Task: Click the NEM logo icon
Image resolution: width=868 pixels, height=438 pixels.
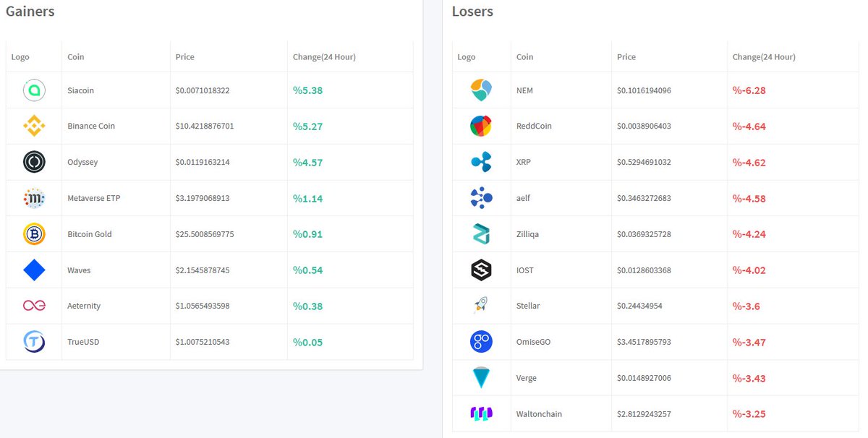Action: [482, 90]
